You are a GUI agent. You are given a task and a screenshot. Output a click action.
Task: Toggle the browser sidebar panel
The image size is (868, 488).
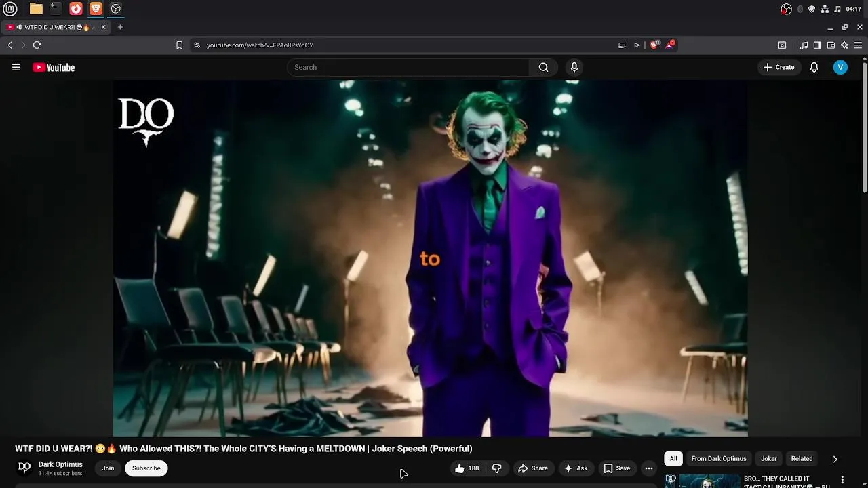click(817, 45)
